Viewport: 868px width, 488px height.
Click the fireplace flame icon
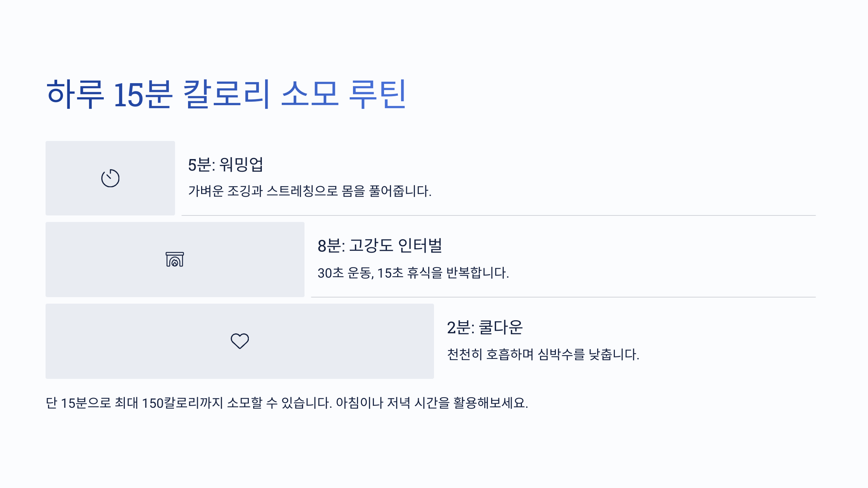(x=175, y=259)
